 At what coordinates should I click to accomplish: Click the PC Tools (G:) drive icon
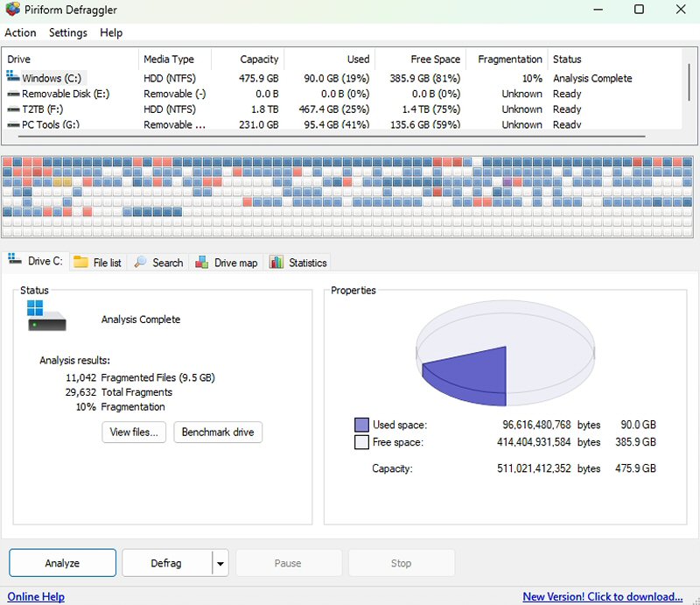click(x=13, y=125)
